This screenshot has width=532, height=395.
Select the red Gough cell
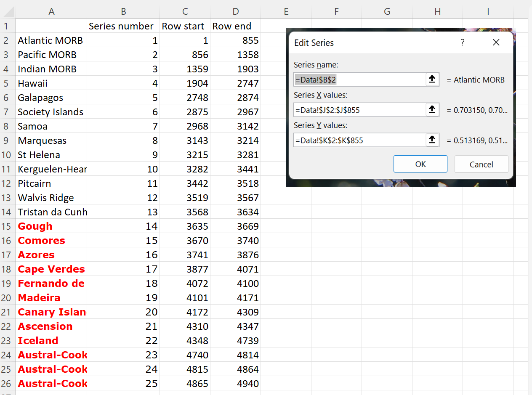(51, 226)
